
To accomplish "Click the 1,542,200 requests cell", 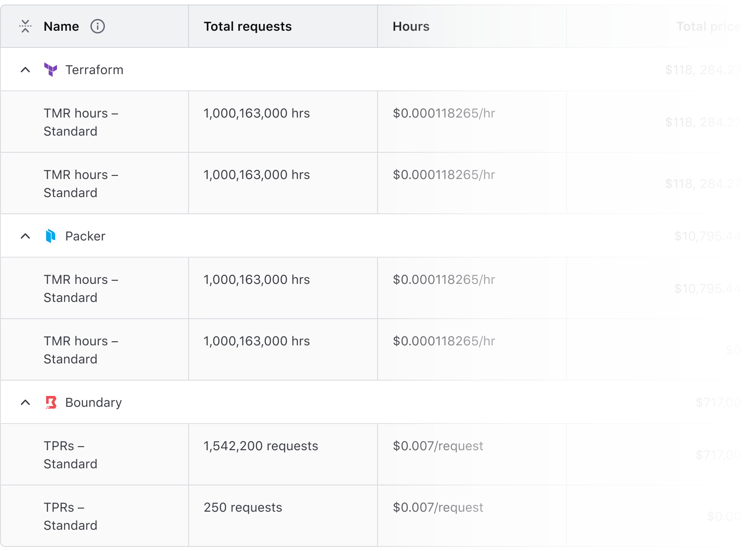I will point(260,446).
